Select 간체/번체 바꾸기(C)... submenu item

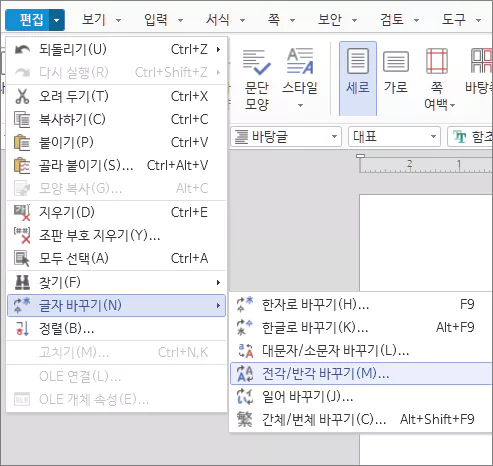362,419
